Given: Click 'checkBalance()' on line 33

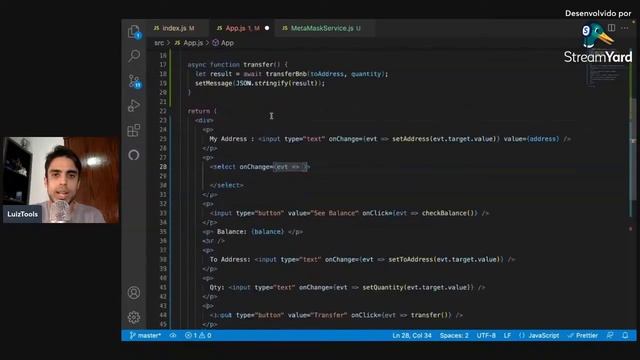Looking at the screenshot, I should (x=449, y=213).
